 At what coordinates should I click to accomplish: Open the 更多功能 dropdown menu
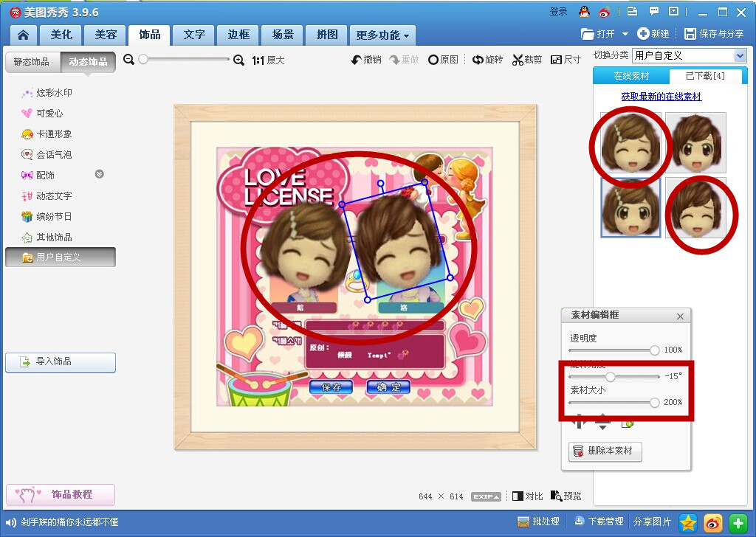(x=382, y=35)
